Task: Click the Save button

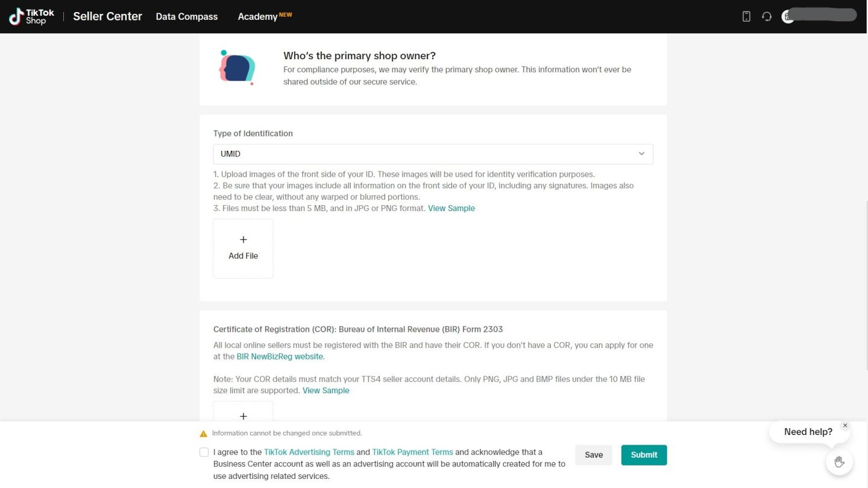Action: point(594,455)
